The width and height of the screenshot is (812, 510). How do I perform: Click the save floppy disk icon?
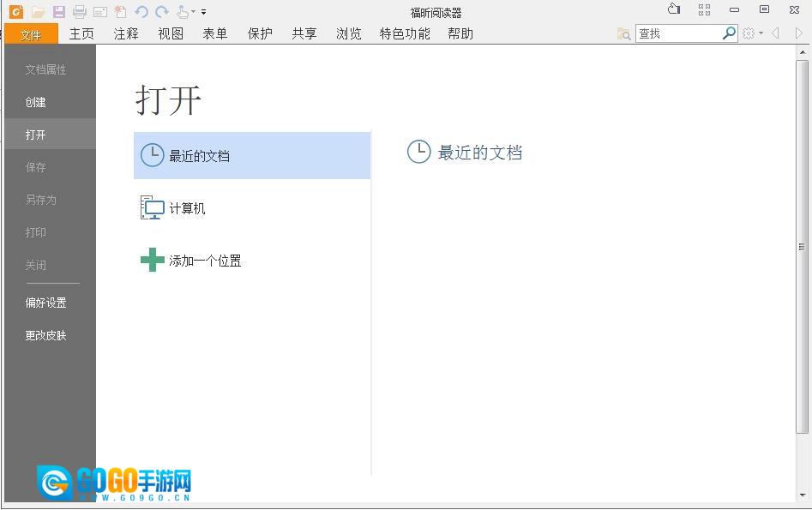pyautogui.click(x=59, y=11)
